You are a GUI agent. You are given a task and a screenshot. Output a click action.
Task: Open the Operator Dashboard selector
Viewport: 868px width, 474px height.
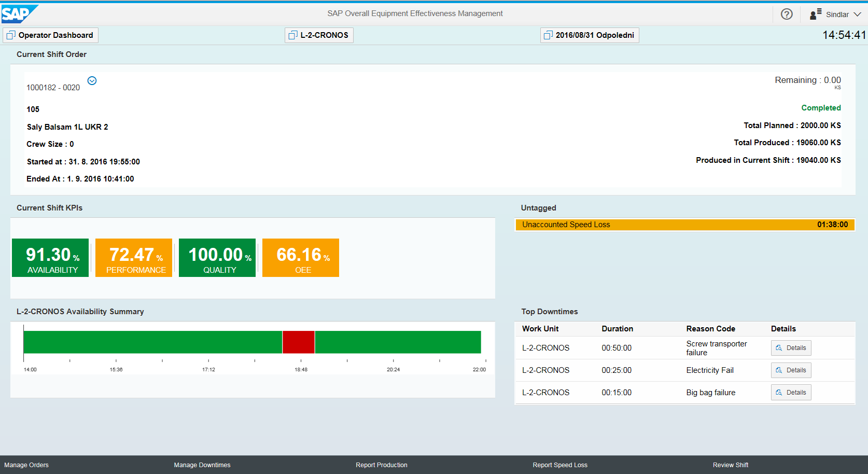[x=50, y=35]
